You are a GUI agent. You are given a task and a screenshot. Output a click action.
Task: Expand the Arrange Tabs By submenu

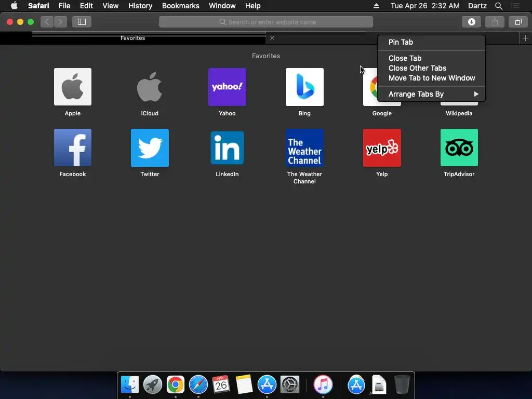tap(431, 94)
